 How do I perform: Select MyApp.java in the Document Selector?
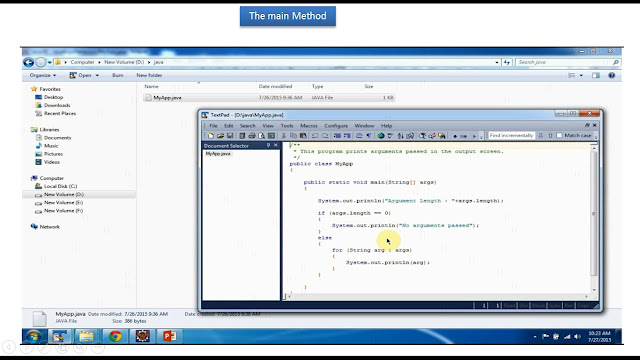point(218,154)
